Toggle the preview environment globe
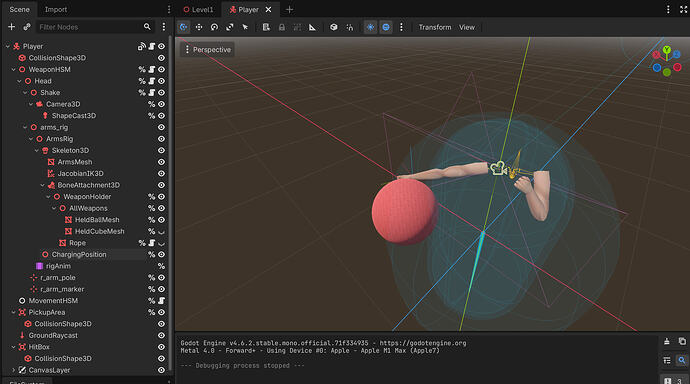690x384 pixels. click(x=386, y=27)
